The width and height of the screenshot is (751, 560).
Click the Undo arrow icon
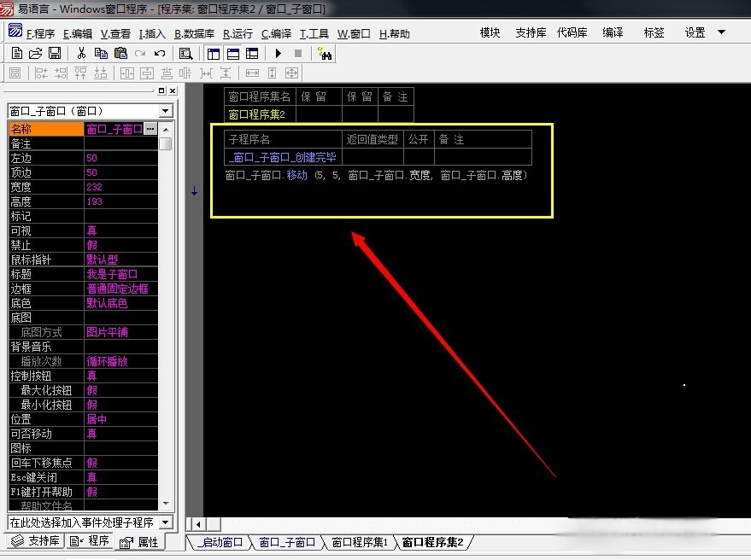[160, 53]
